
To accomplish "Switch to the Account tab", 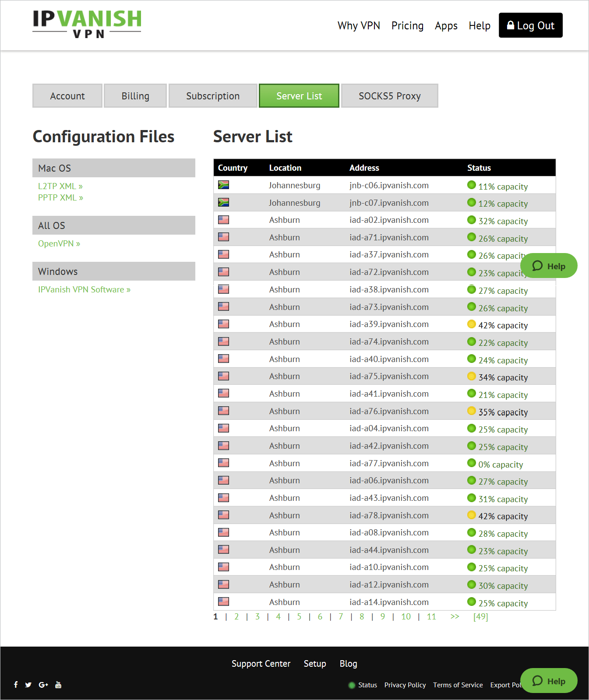I will (67, 96).
